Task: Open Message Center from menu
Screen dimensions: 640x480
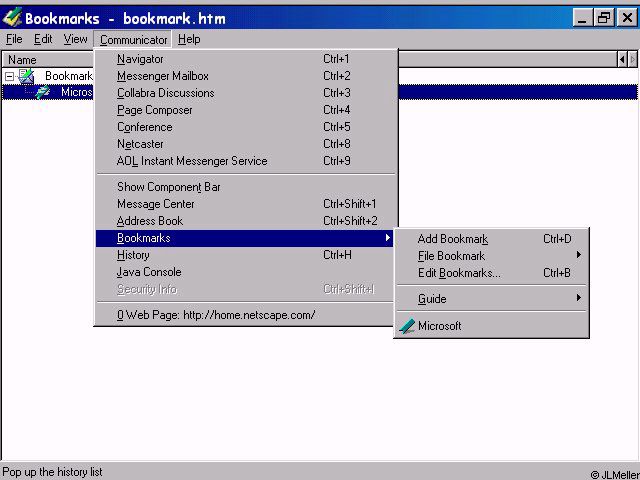Action: 246,204
